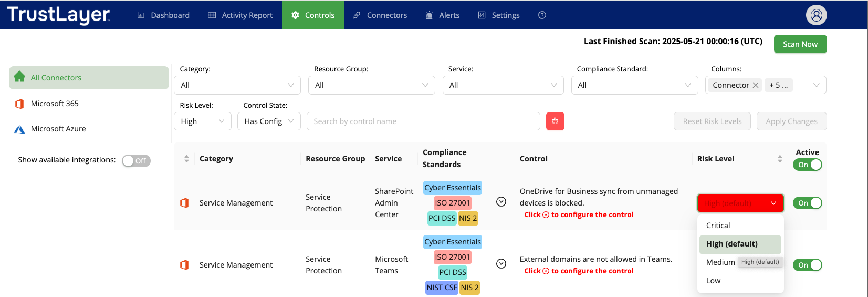Click PCI DSS tag in OneDrive row
Image resolution: width=868 pixels, height=297 pixels.
click(x=442, y=218)
